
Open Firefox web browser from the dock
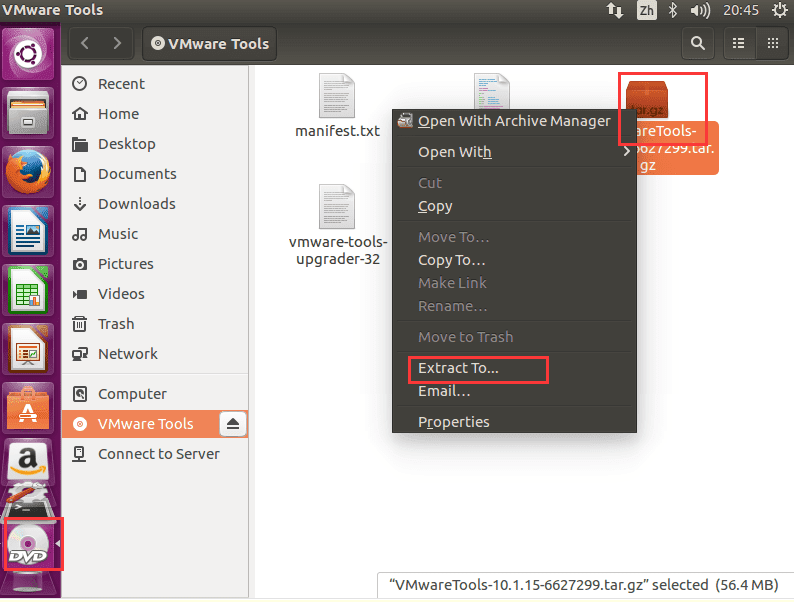(28, 172)
